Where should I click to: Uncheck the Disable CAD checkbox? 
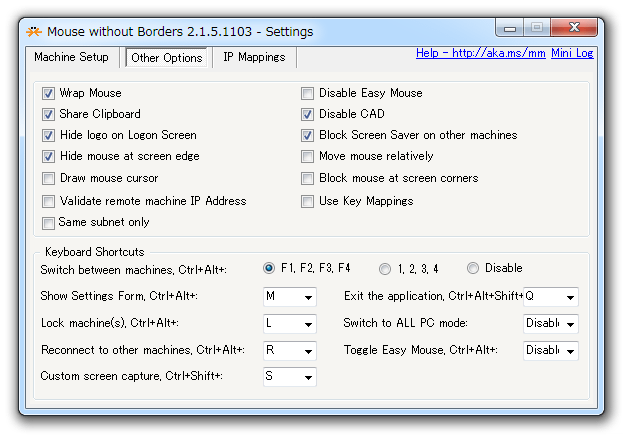tap(308, 114)
